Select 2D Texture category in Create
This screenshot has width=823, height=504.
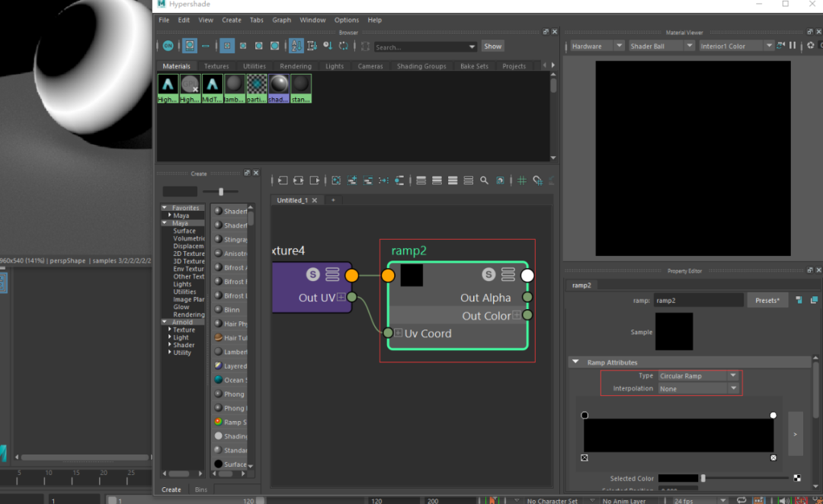[189, 254]
